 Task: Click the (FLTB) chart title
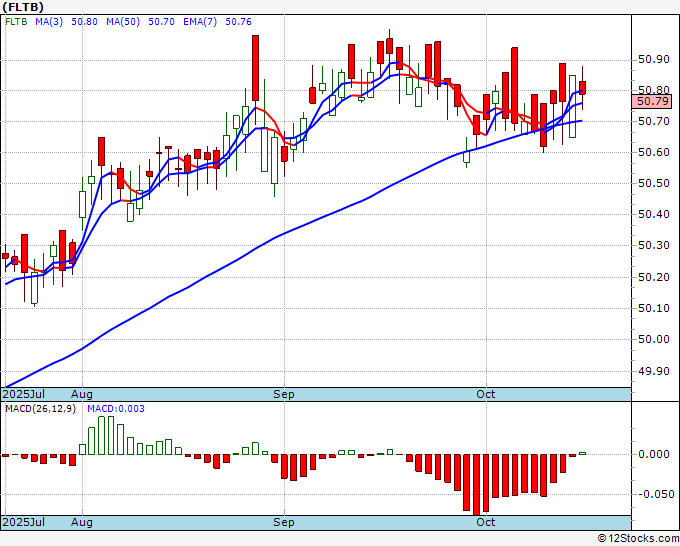(23, 7)
